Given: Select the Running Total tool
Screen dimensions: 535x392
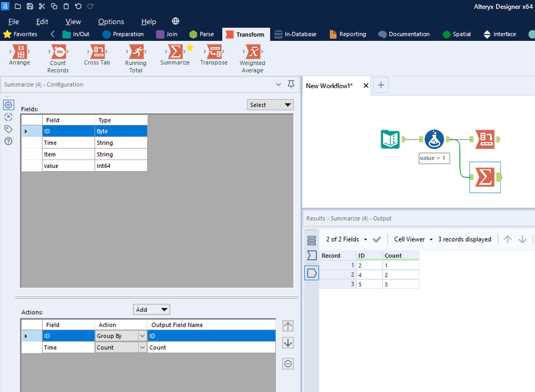Looking at the screenshot, I should (136, 52).
